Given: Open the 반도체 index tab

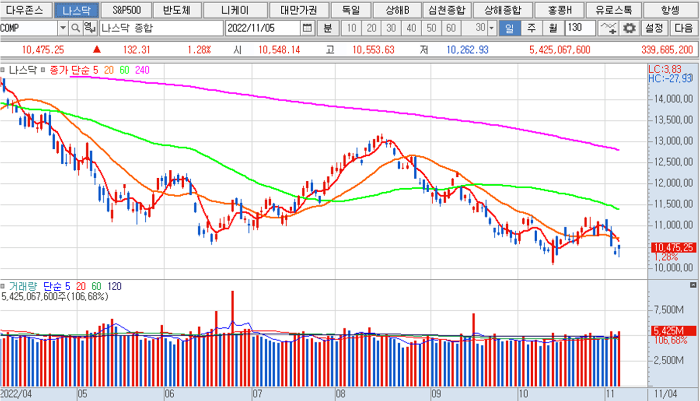Looking at the screenshot, I should pyautogui.click(x=177, y=10).
